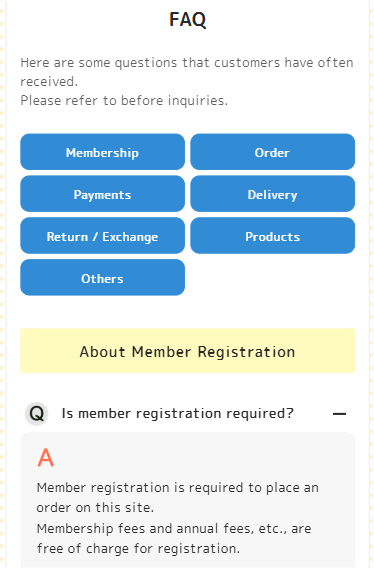
Task: Go to the Delivery FAQ section
Action: tap(273, 194)
